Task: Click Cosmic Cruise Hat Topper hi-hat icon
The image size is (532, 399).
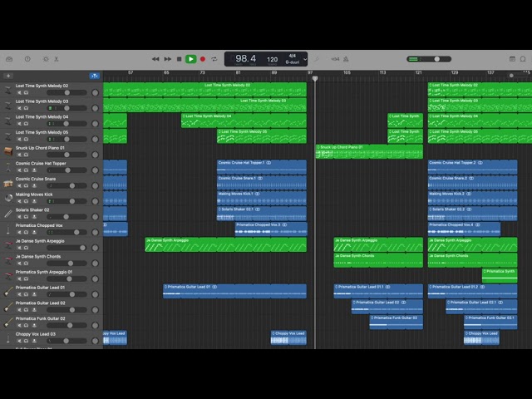Action: click(x=8, y=167)
